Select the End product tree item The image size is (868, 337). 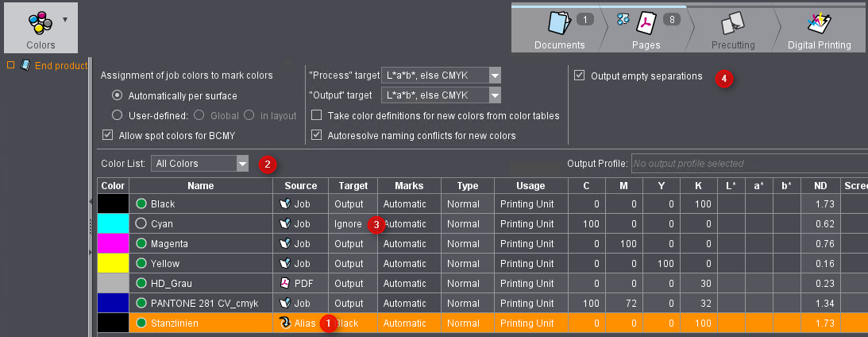pyautogui.click(x=60, y=65)
